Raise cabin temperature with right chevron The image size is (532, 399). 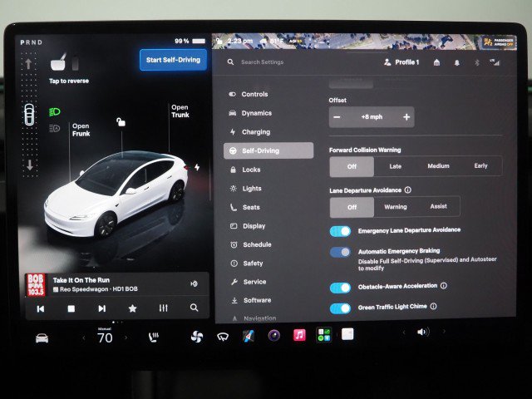click(x=126, y=337)
